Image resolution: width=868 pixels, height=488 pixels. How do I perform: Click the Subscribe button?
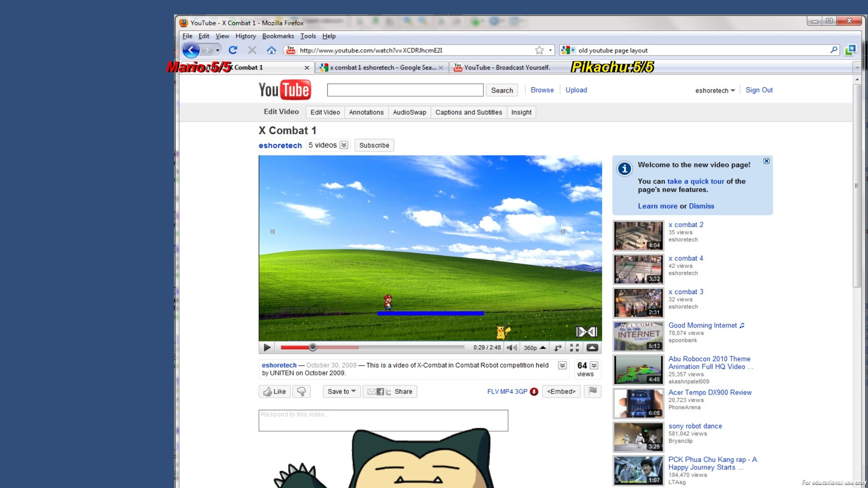[374, 145]
